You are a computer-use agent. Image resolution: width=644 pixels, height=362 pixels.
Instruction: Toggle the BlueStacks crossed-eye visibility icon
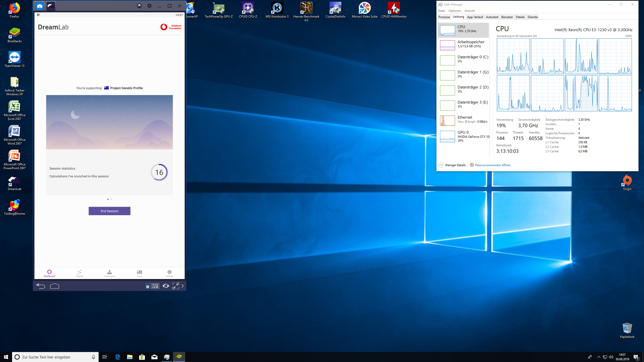click(x=166, y=286)
